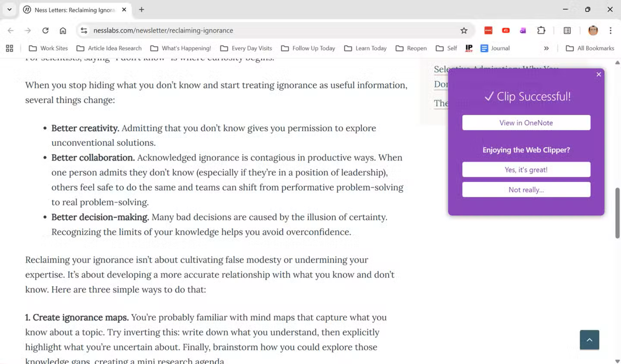Open the tab search dropdown arrow
621x364 pixels.
[x=9, y=10]
